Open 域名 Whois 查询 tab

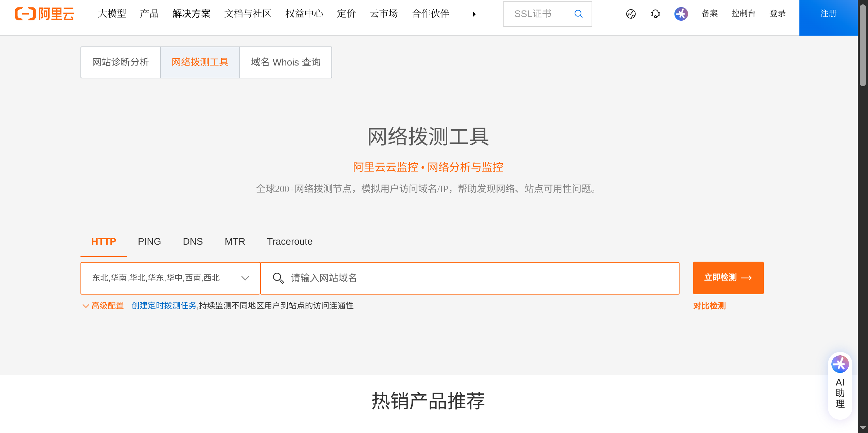tap(286, 62)
